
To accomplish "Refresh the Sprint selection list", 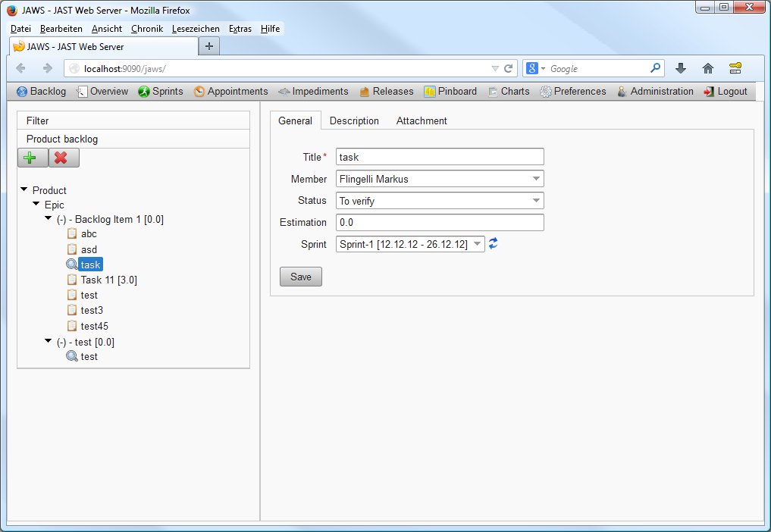I will coord(493,243).
